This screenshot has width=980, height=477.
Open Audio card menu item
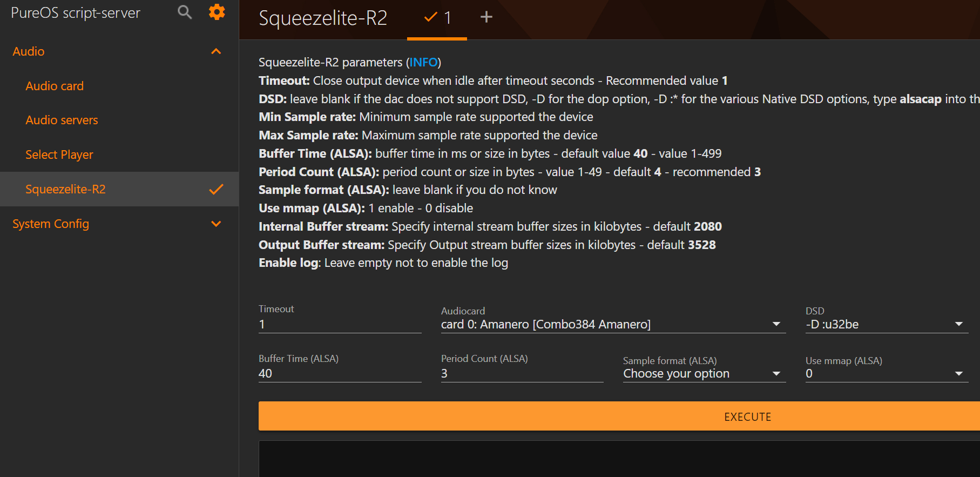[55, 86]
